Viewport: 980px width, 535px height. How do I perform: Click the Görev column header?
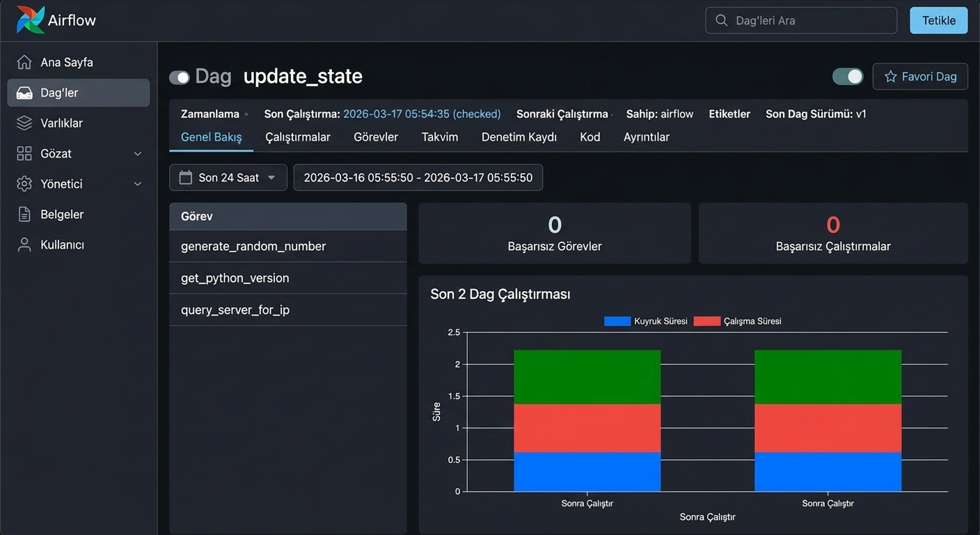pyautogui.click(x=288, y=217)
